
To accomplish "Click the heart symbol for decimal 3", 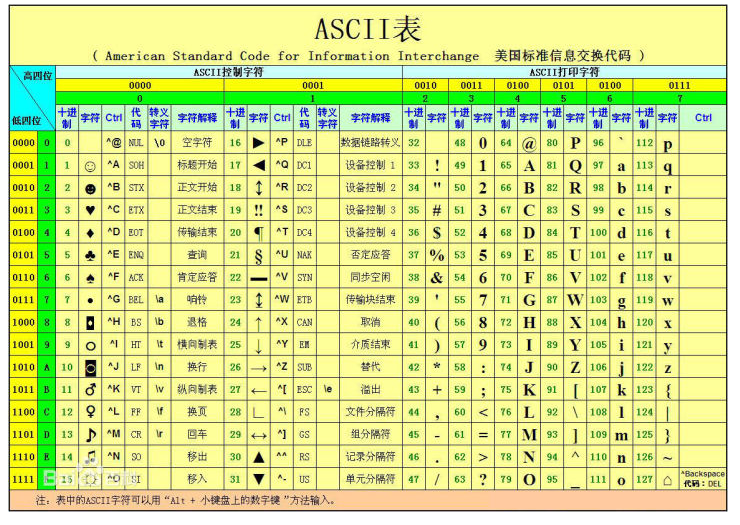I will coord(90,210).
